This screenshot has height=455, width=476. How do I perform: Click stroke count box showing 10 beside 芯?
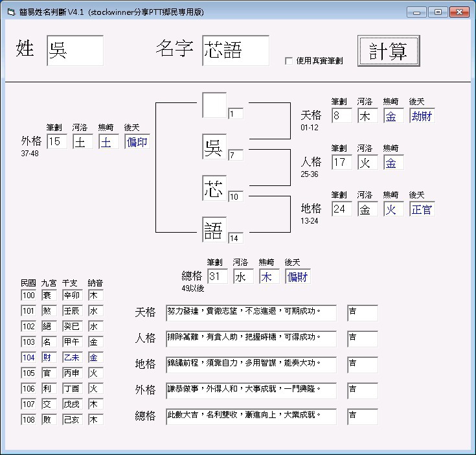click(x=236, y=196)
